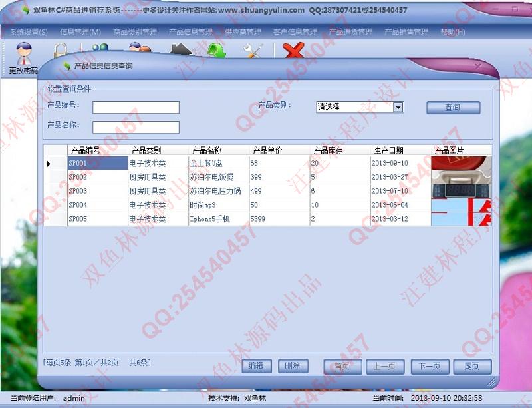532x408 pixels.
Task: Click the house toolbar icon
Action: [180, 51]
